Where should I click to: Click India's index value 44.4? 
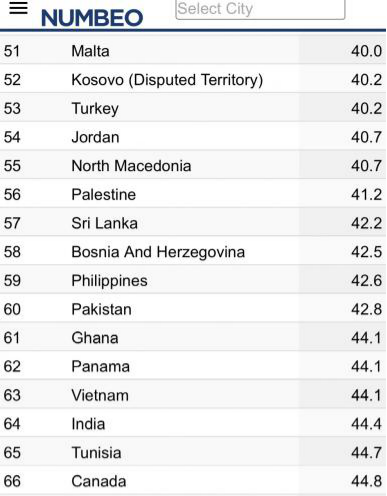coord(366,424)
